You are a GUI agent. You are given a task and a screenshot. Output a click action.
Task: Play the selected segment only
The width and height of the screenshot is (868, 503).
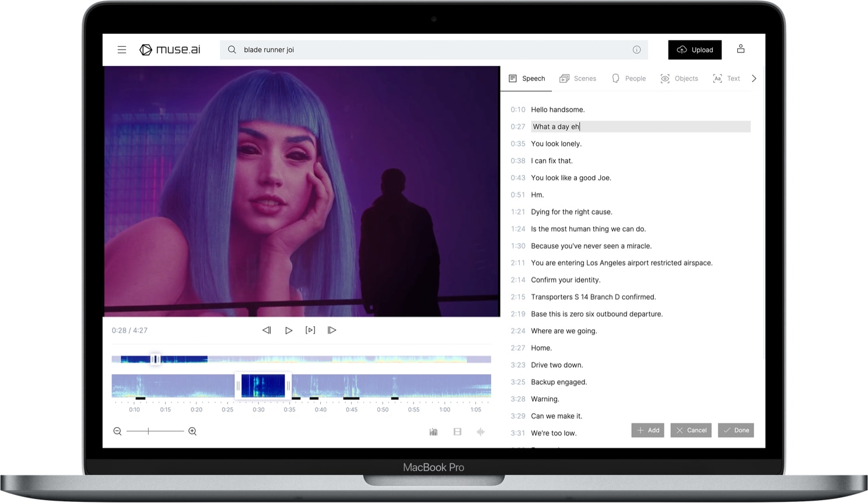click(310, 330)
